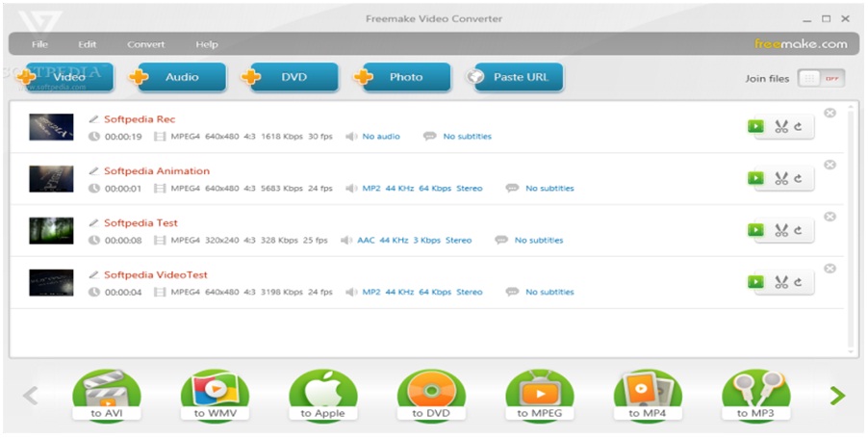This screenshot has height=438, width=868.
Task: Click the Softpedia Animation title text
Action: coord(157,171)
